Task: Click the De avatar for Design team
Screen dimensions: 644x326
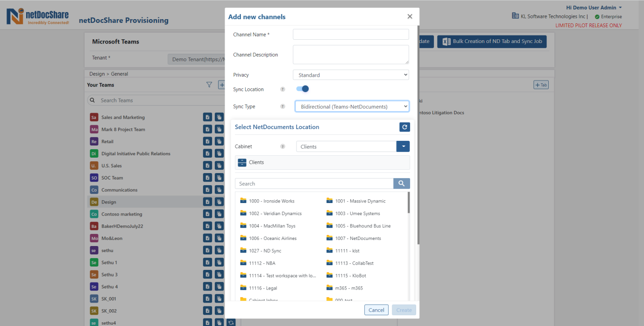Action: (x=94, y=202)
